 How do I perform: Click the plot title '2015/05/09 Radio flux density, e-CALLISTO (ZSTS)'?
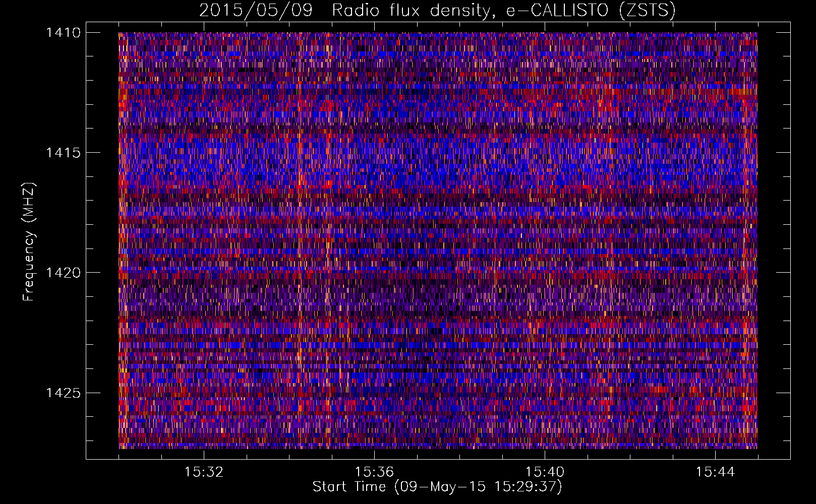coord(437,11)
